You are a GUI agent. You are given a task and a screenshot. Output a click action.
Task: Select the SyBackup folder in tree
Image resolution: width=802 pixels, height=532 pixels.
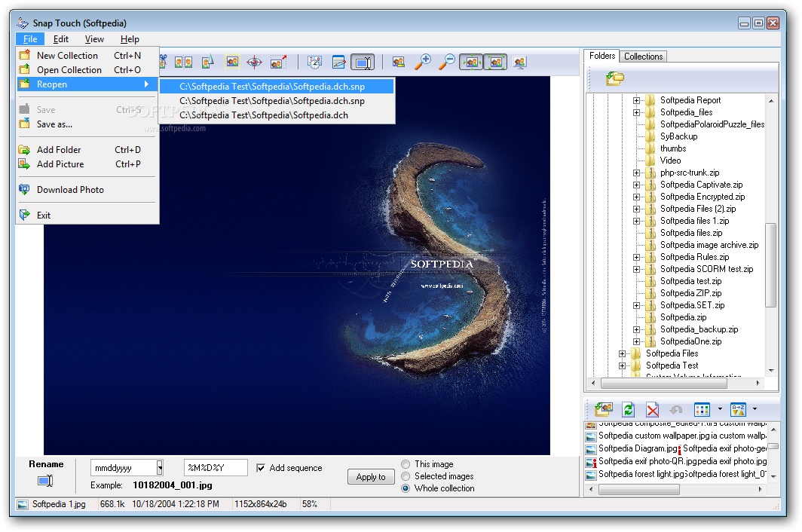[x=678, y=136]
